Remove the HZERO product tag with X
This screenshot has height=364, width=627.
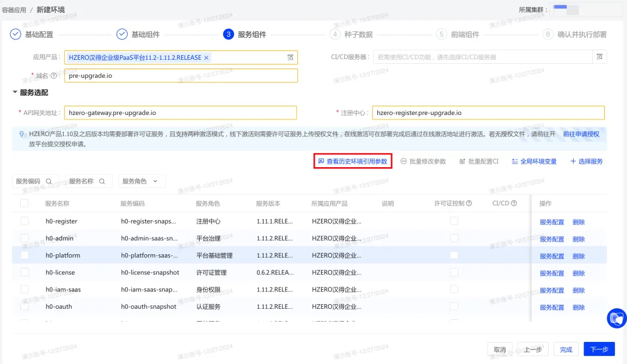pos(206,57)
